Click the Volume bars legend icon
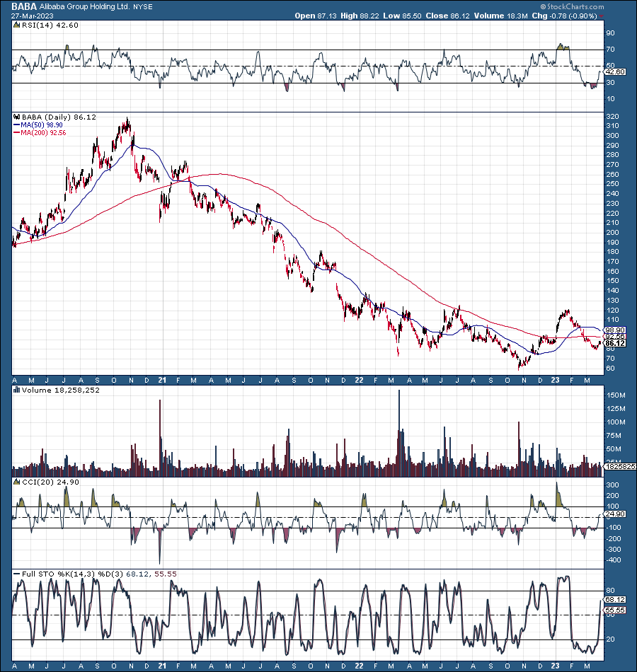637x672 pixels. [x=17, y=390]
